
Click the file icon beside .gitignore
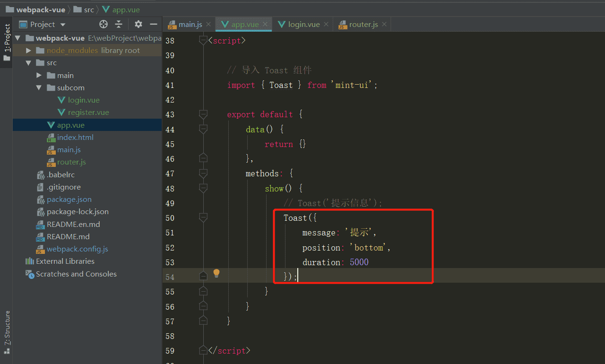[x=41, y=187]
